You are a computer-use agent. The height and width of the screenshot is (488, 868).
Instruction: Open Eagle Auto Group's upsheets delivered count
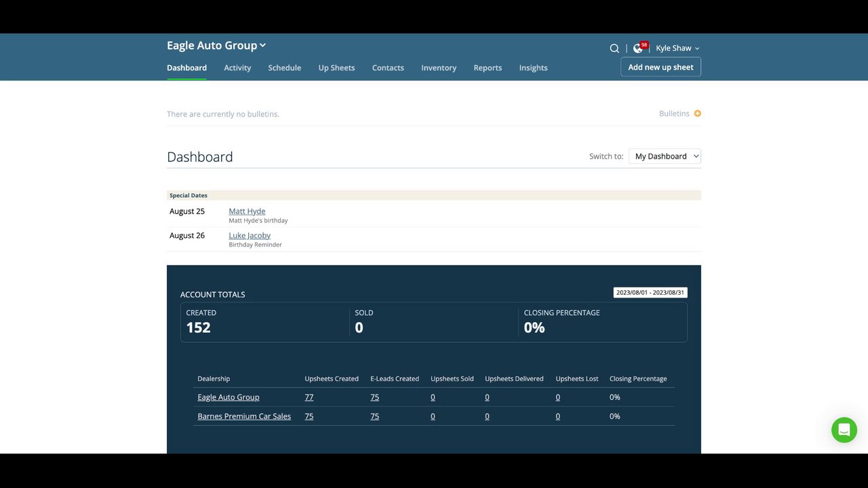[x=487, y=397]
